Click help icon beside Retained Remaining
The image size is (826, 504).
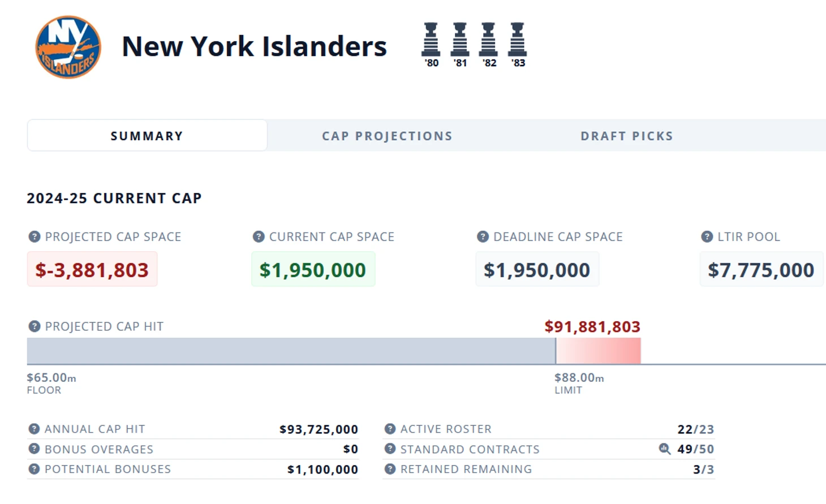[x=390, y=469]
